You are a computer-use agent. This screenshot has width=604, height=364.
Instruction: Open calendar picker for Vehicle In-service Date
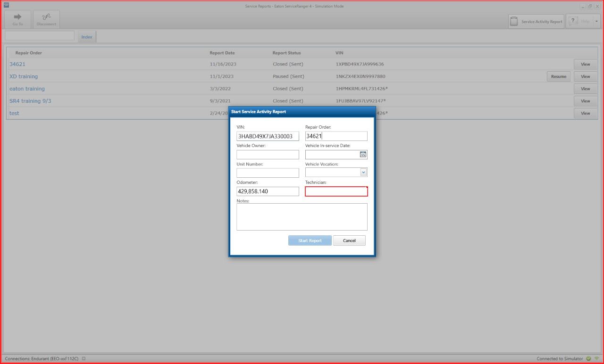tap(363, 155)
